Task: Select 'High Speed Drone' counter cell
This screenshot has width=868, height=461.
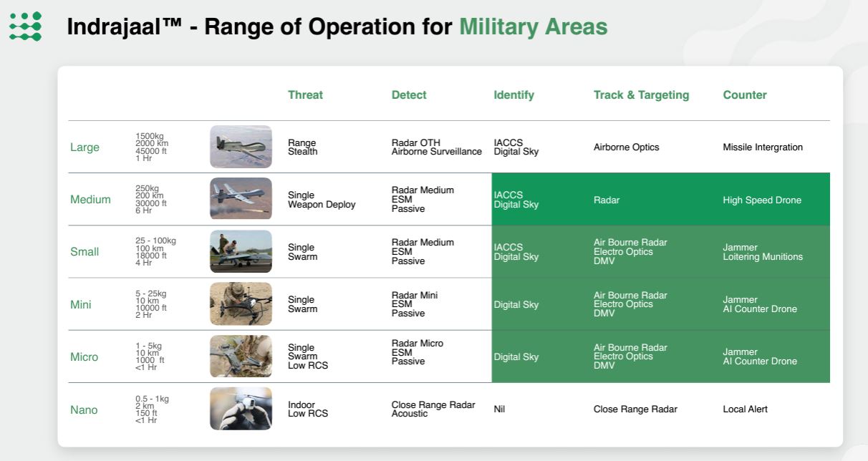Action: (762, 200)
